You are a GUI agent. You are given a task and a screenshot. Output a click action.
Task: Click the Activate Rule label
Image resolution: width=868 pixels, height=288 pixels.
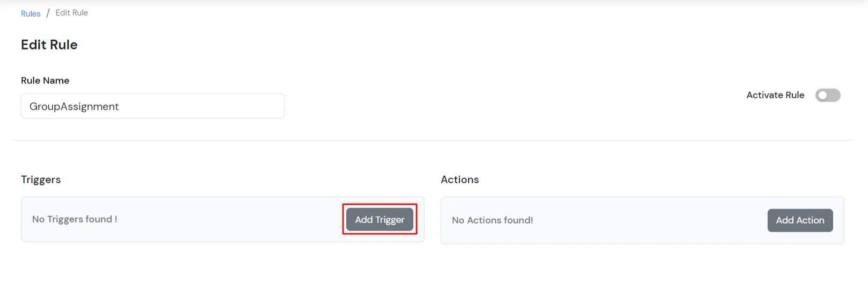point(775,95)
